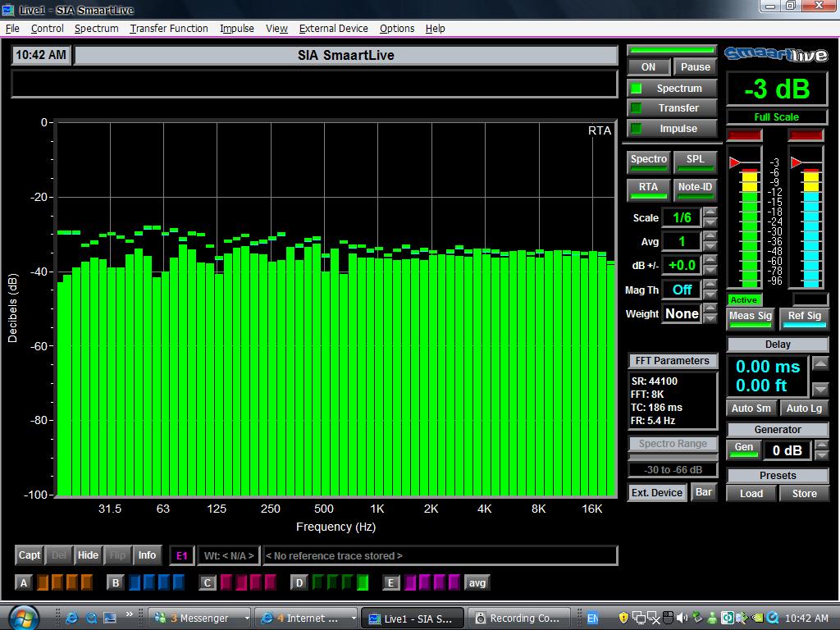Expand the quick launch overflow chevron

(x=129, y=614)
